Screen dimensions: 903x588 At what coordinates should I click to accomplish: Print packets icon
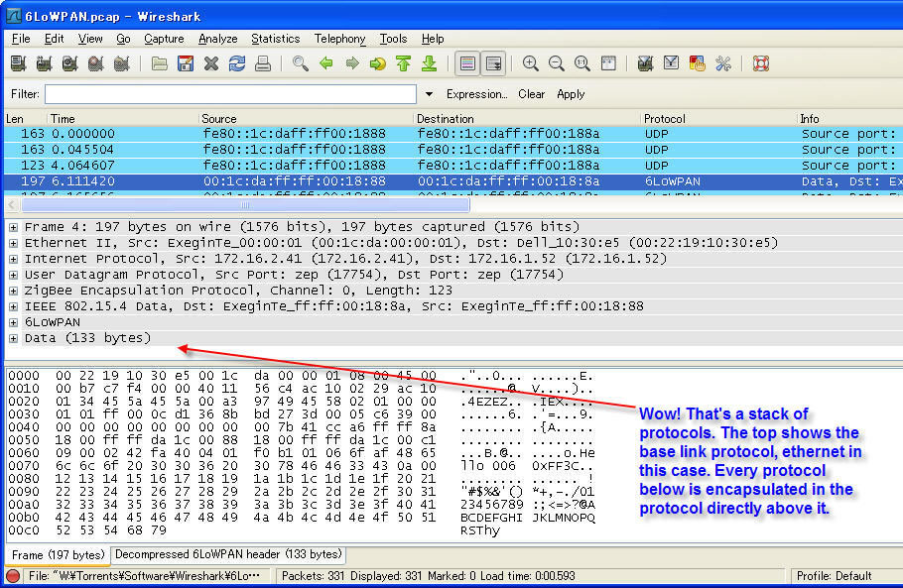(x=263, y=63)
